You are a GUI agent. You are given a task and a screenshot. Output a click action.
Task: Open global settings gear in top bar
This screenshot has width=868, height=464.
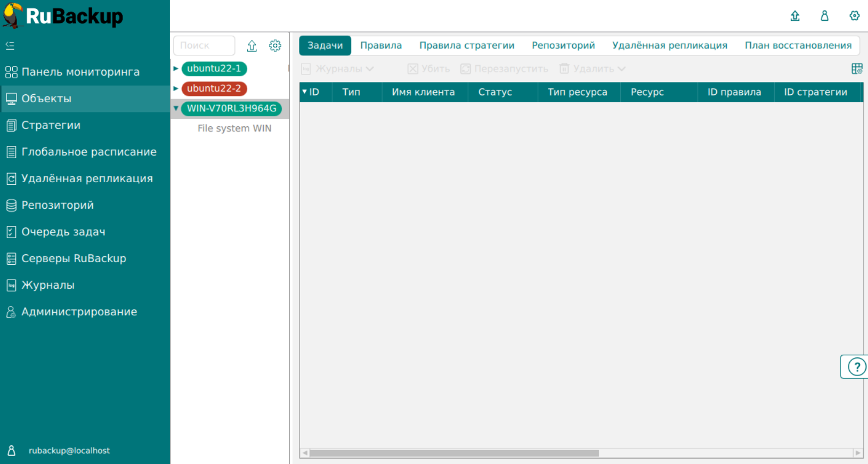pyautogui.click(x=854, y=16)
